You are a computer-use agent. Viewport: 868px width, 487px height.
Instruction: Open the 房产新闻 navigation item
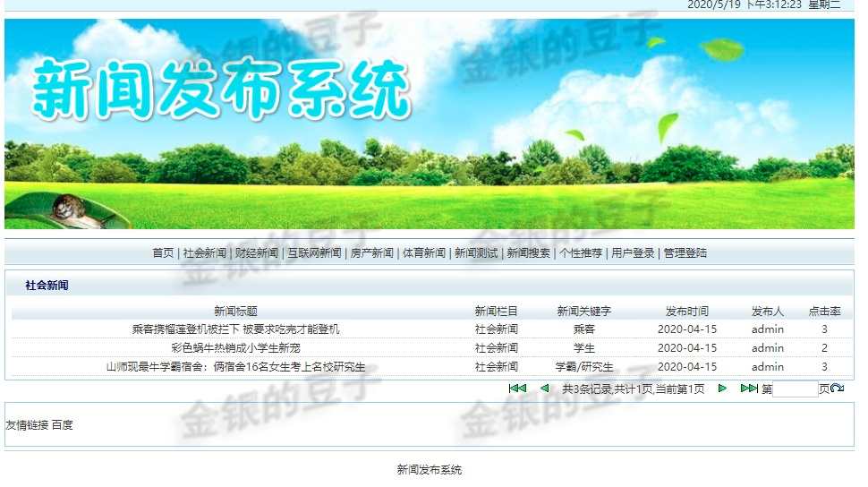[372, 253]
